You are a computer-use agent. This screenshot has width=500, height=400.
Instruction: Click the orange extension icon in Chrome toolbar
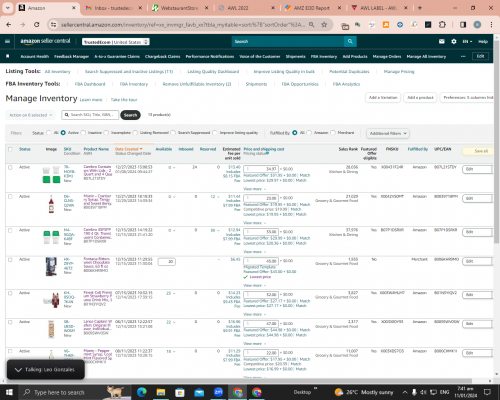point(386,25)
